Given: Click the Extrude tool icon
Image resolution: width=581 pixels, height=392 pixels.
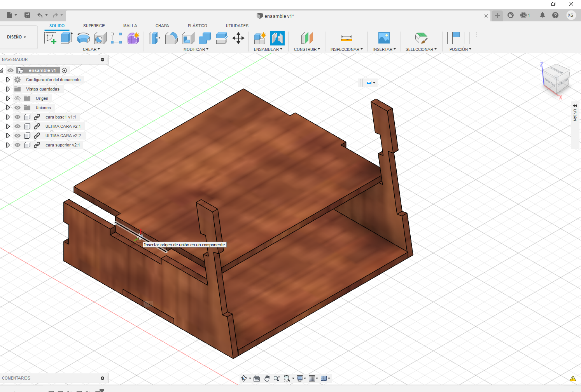Looking at the screenshot, I should pyautogui.click(x=66, y=38).
